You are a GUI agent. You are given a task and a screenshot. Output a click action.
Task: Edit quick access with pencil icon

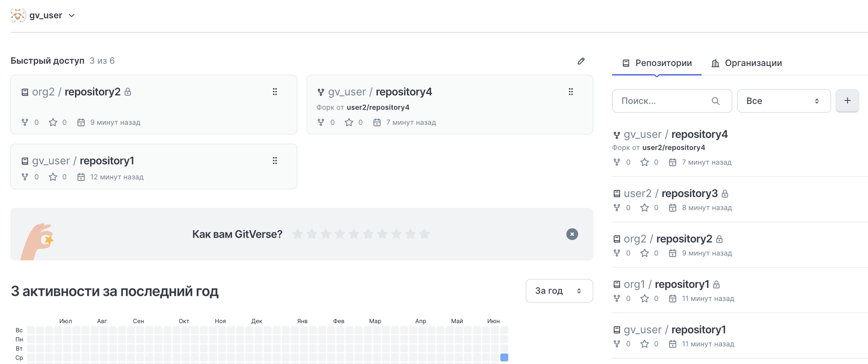tap(581, 61)
